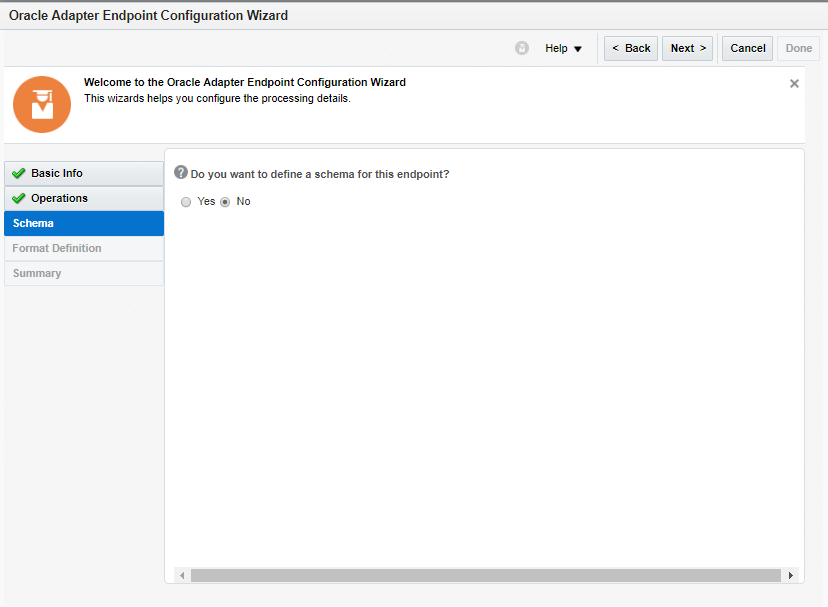828x607 pixels.
Task: Click the grey round icon left of Help
Action: click(x=522, y=48)
